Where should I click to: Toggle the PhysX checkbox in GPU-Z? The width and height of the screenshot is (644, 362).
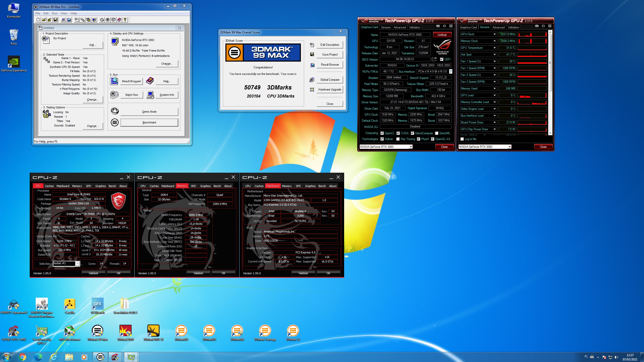[419, 139]
